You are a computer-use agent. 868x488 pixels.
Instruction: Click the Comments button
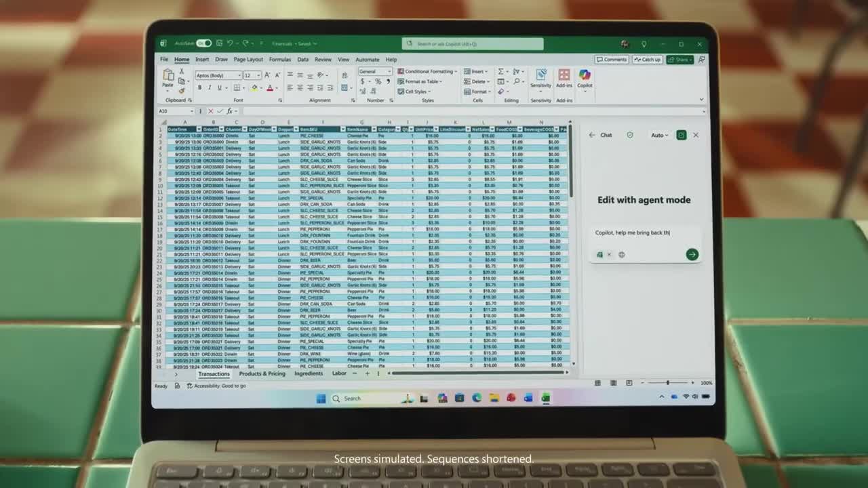pyautogui.click(x=612, y=60)
